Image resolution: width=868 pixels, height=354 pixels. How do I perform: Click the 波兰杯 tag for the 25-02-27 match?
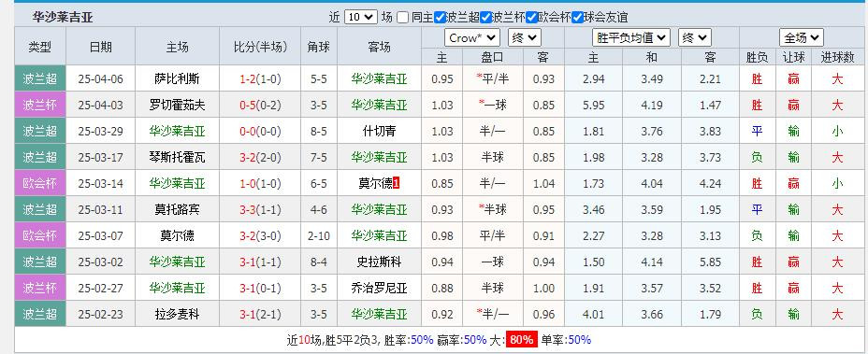coord(40,288)
